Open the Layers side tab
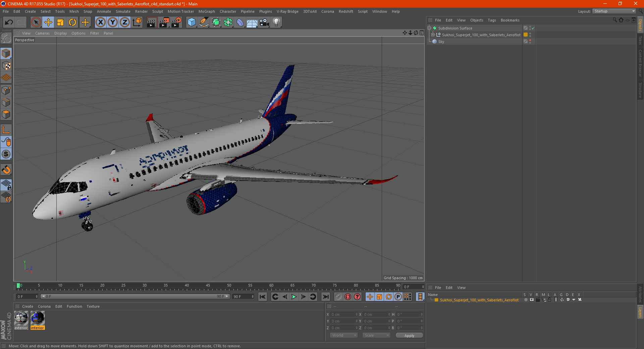This screenshot has height=349, width=644. point(640,312)
